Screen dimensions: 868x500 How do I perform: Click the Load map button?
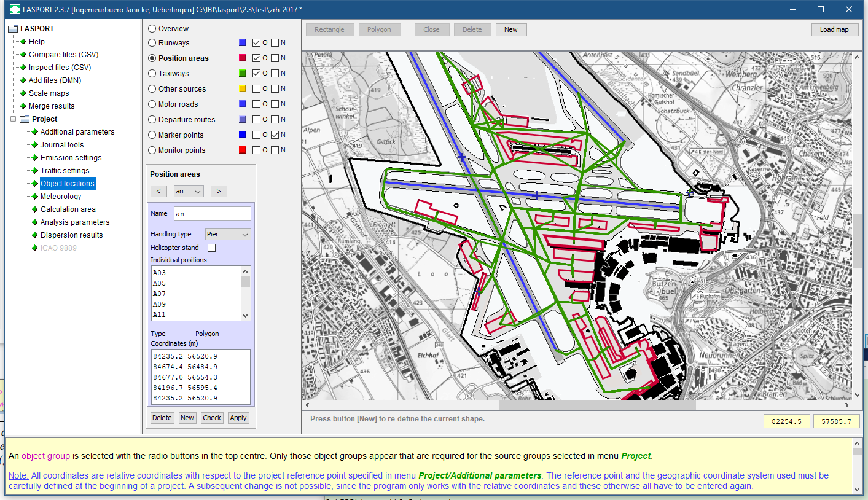pos(834,29)
